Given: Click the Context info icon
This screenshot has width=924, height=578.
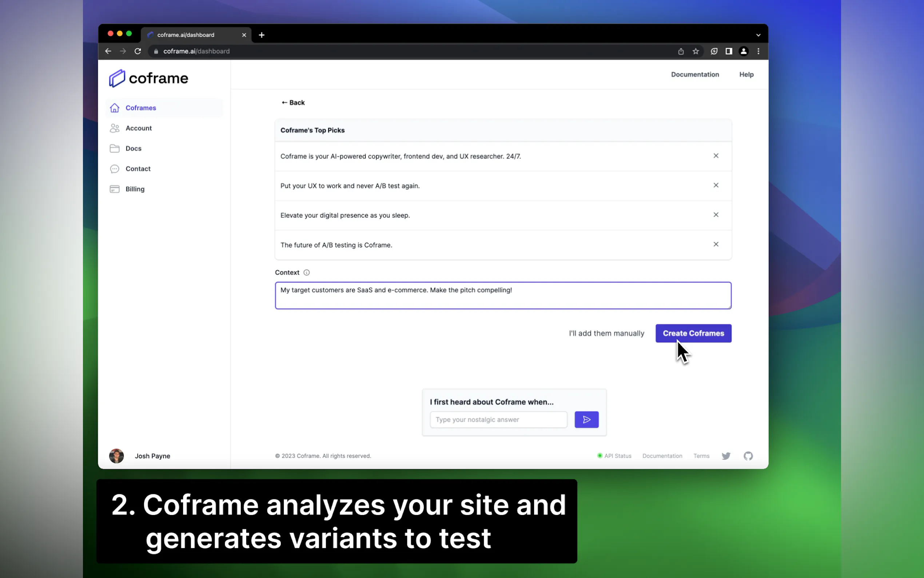Looking at the screenshot, I should click(x=306, y=273).
